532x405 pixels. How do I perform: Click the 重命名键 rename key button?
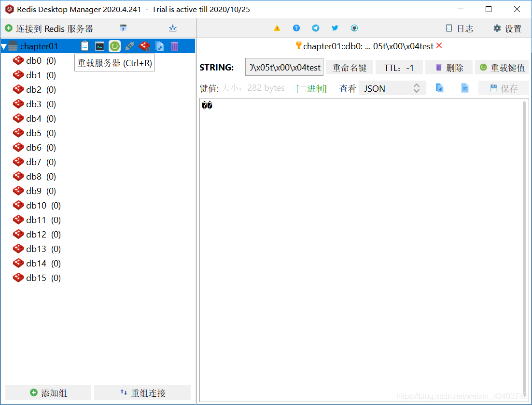[x=350, y=67]
